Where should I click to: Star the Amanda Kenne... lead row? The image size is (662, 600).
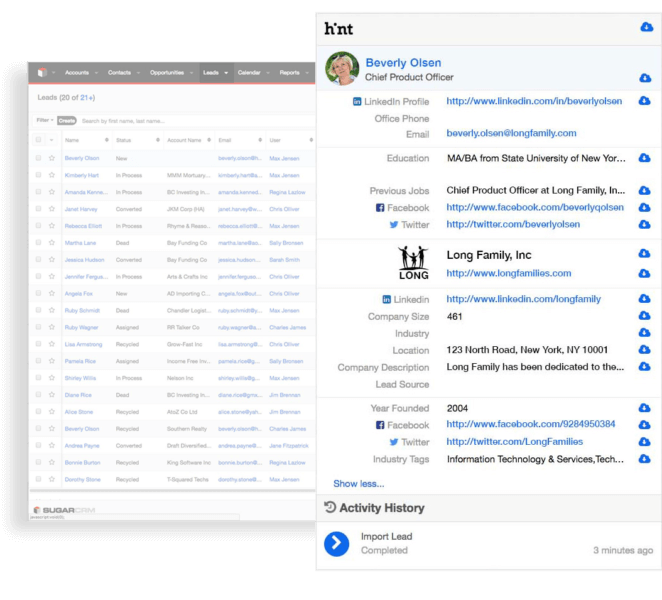[x=52, y=192]
